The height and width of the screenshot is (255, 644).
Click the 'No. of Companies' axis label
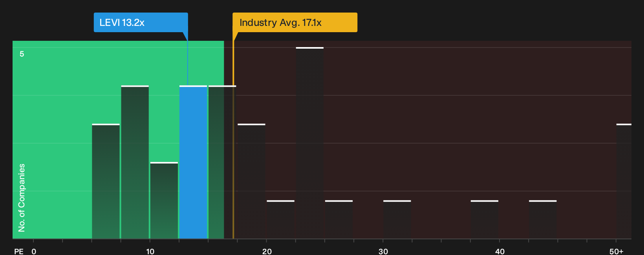pyautogui.click(x=22, y=198)
